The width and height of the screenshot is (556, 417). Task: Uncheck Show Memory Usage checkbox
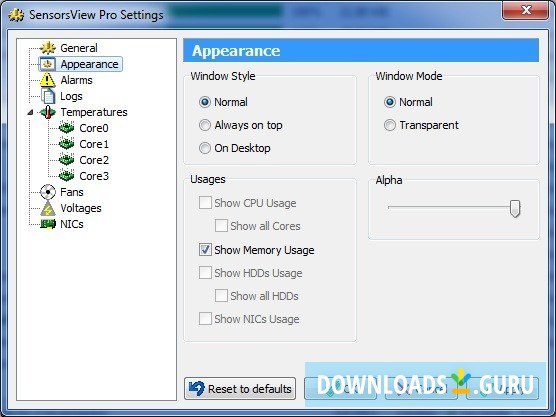click(x=205, y=250)
